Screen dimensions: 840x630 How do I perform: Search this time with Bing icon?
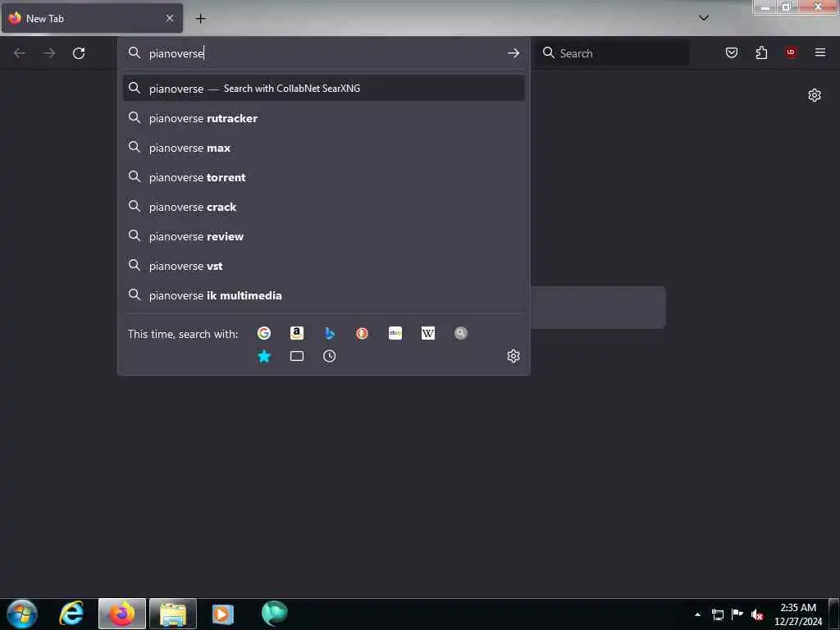pyautogui.click(x=330, y=333)
